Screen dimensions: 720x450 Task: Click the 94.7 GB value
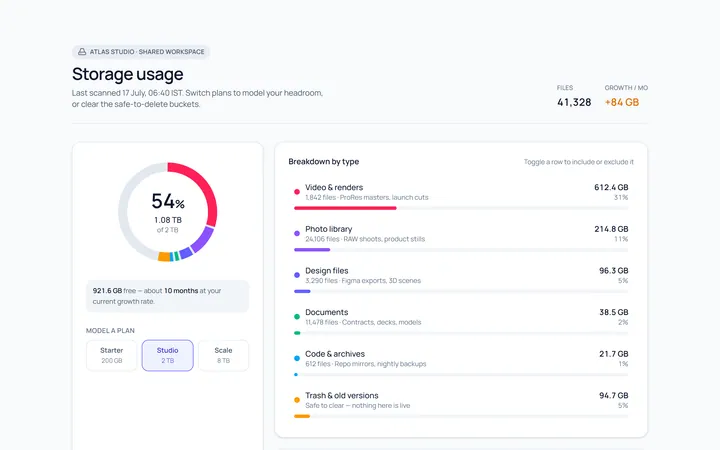click(613, 396)
